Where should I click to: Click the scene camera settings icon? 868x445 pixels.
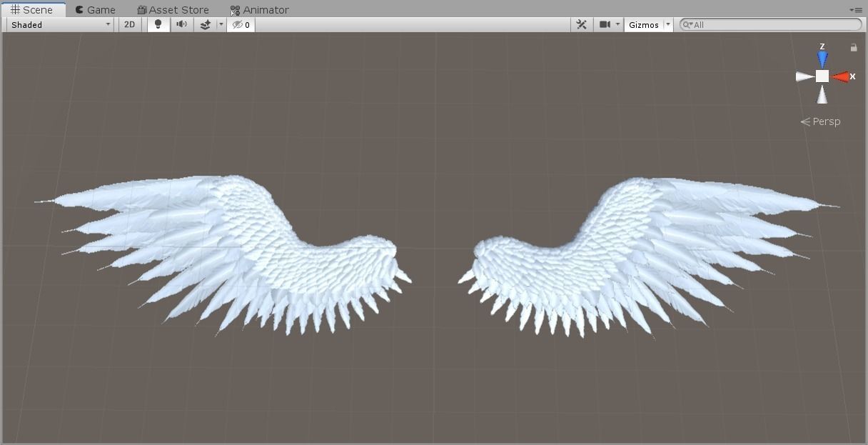[x=605, y=24]
